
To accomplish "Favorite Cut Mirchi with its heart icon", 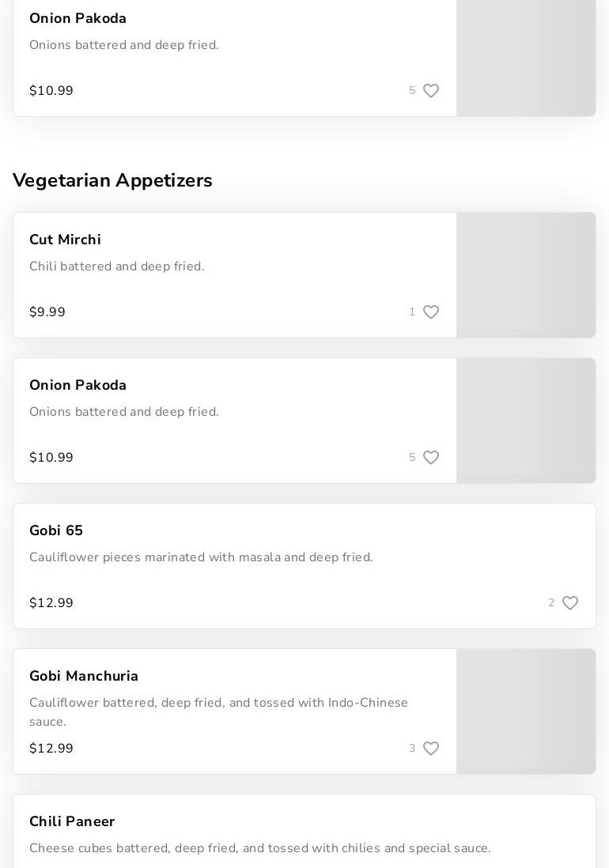I will coord(431,312).
